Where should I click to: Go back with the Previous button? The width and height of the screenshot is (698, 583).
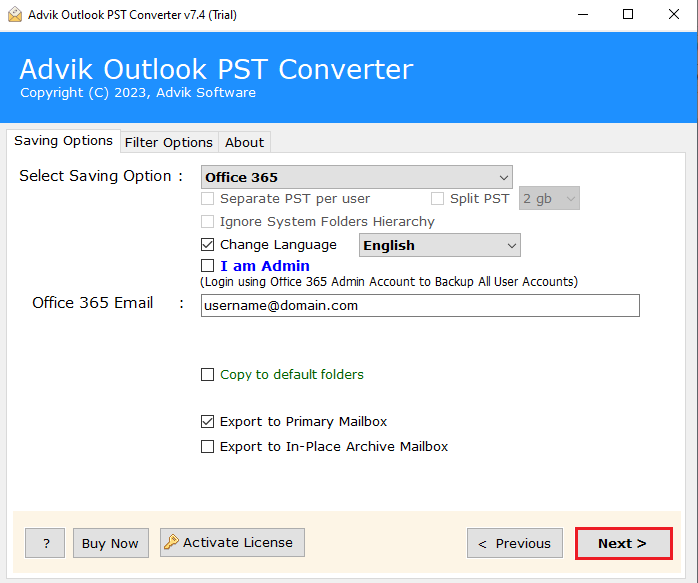click(x=515, y=543)
